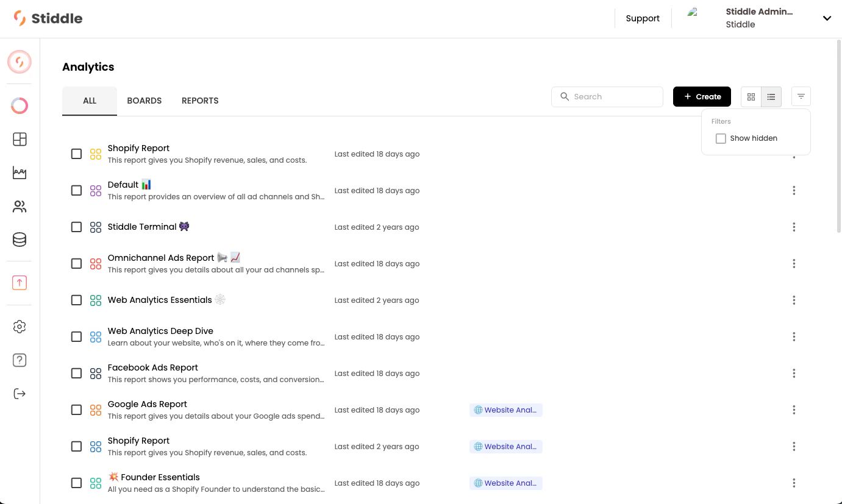Image resolution: width=842 pixels, height=504 pixels.
Task: Click the Logout icon at sidebar bottom
Action: point(19,393)
